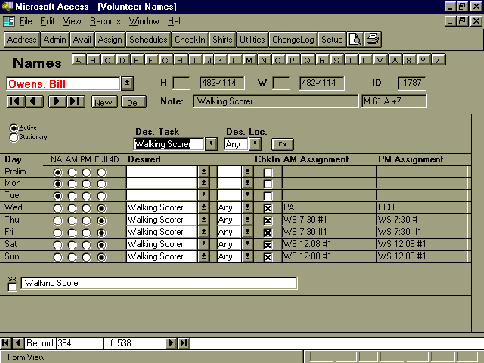Screen dimensions: 484x363
Task: Open the Utilities toolbar button
Action: (252, 40)
